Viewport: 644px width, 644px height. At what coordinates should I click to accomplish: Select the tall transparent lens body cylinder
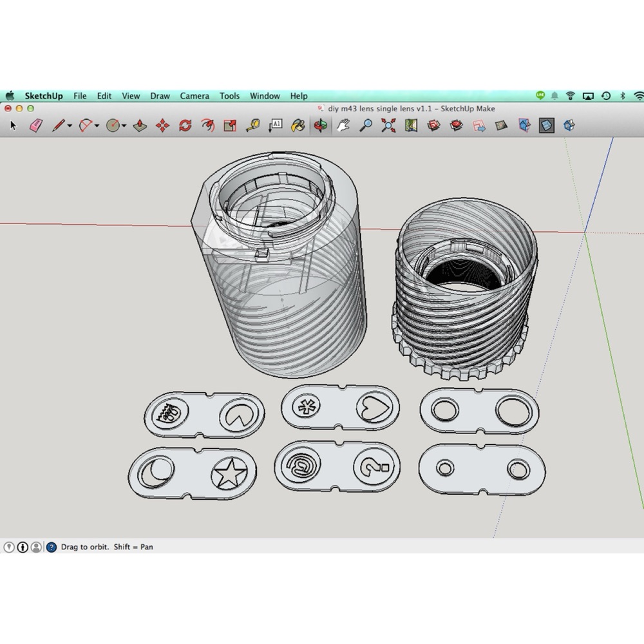[x=279, y=265]
